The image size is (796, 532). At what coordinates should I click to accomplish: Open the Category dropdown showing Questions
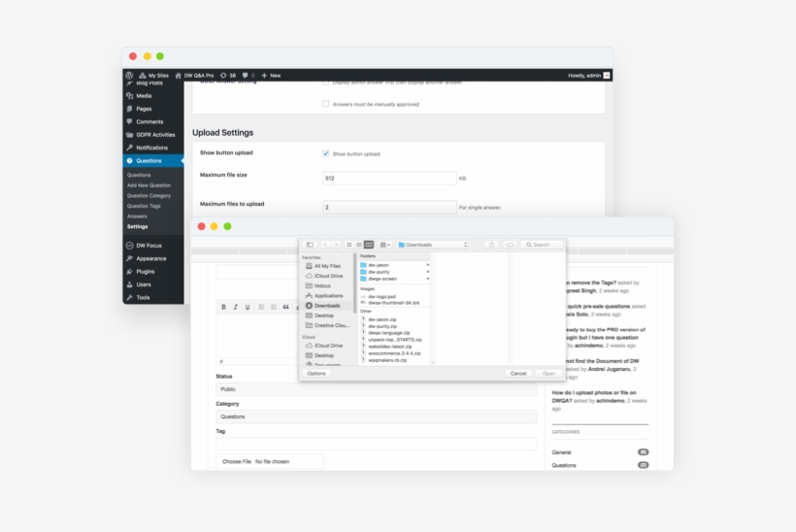tap(377, 416)
